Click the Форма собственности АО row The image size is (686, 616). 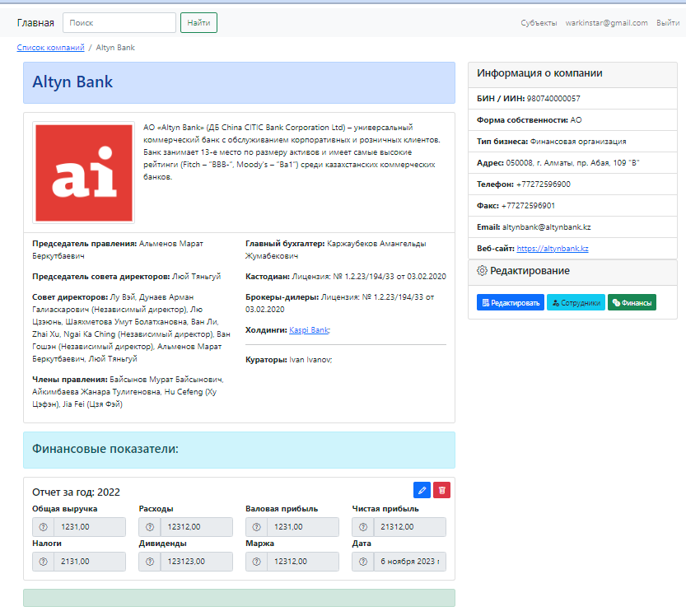[572, 120]
